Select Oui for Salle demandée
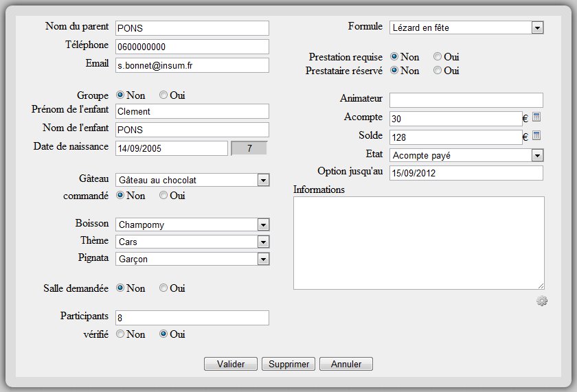577x392 pixels. pyautogui.click(x=163, y=288)
